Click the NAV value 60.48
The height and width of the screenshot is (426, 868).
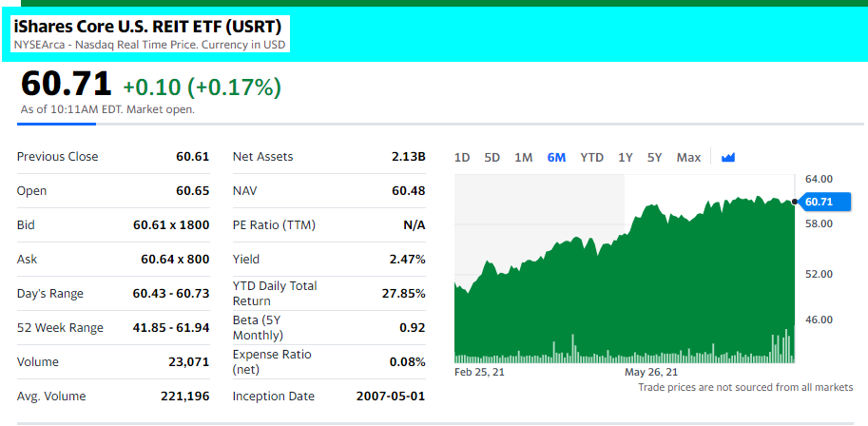pos(409,191)
